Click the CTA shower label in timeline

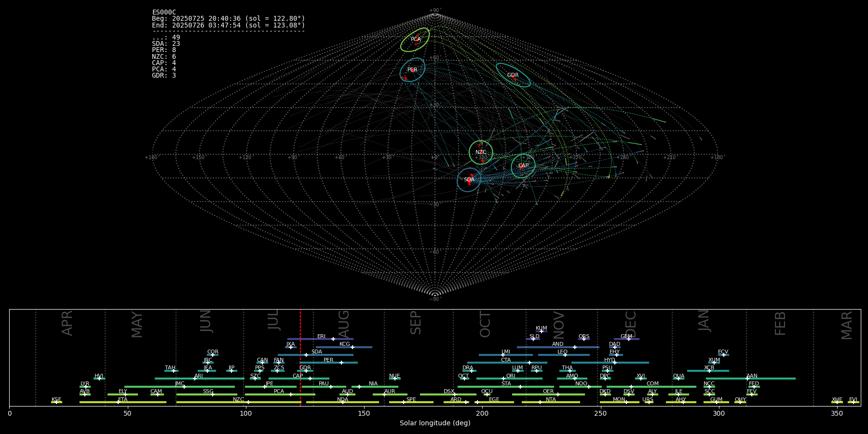(506, 360)
